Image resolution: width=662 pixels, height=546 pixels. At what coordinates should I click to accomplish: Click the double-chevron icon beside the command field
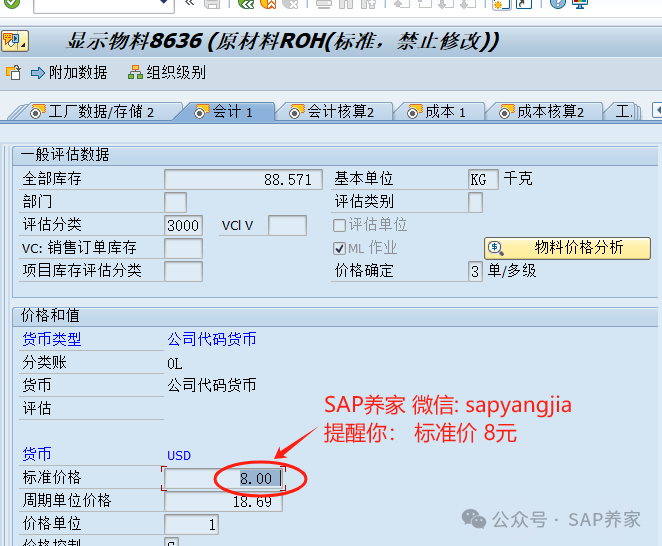click(x=189, y=4)
